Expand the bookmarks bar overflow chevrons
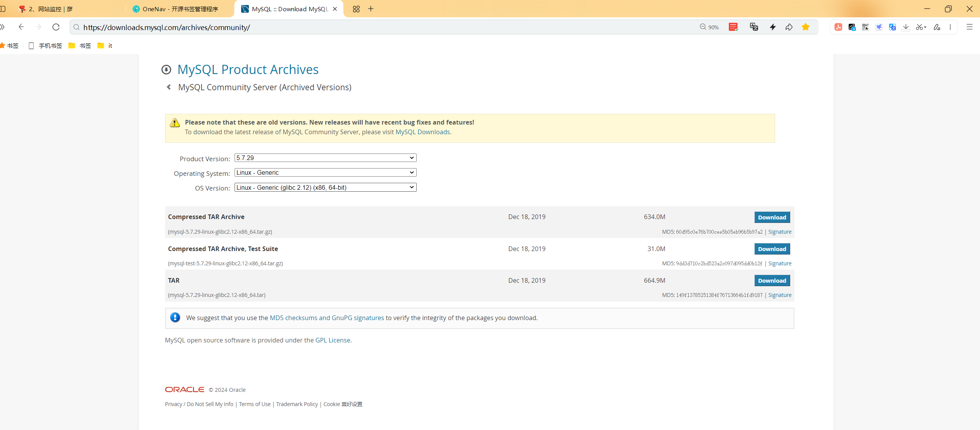The height and width of the screenshot is (430, 980). coord(2,27)
